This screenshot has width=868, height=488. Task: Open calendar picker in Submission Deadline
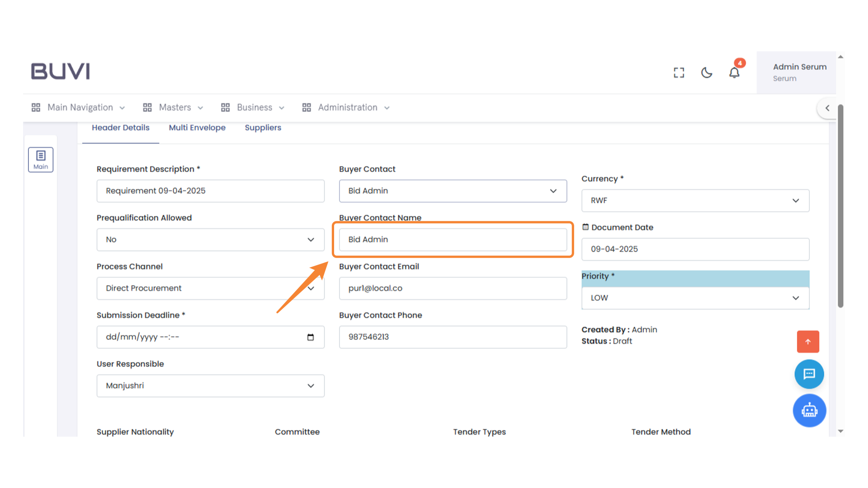click(x=311, y=337)
